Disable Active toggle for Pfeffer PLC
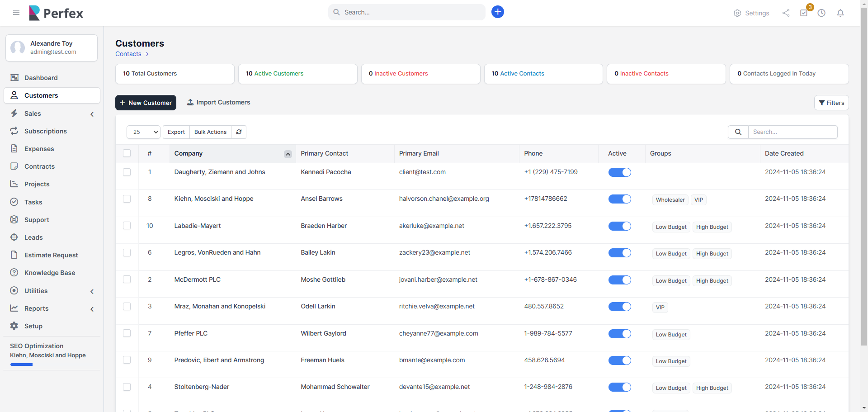868x412 pixels. (x=620, y=334)
